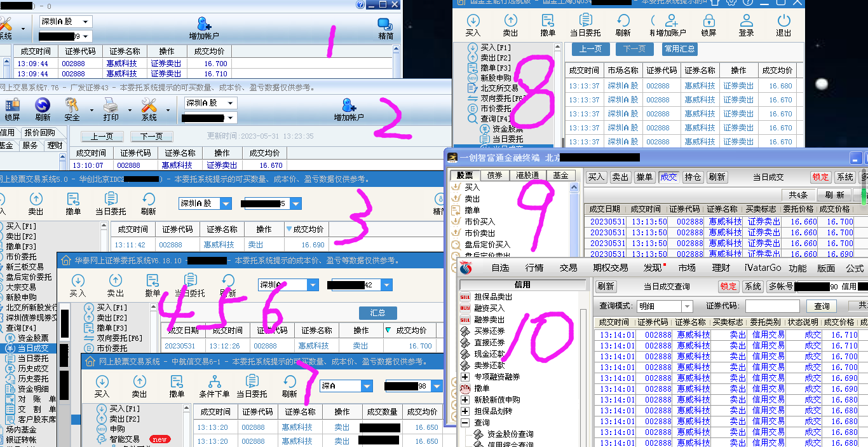Open the account dropdown in top-left window
This screenshot has width=868, height=447.
[x=86, y=36]
